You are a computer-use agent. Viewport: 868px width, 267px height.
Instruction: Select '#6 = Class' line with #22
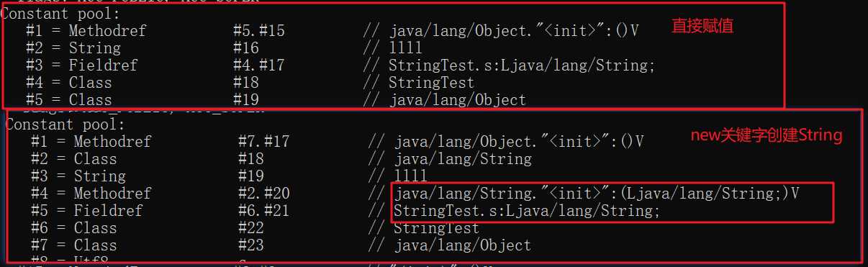point(255,228)
